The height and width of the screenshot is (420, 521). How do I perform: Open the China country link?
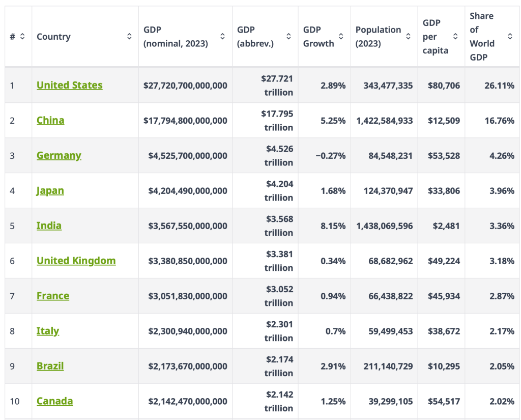pos(50,120)
